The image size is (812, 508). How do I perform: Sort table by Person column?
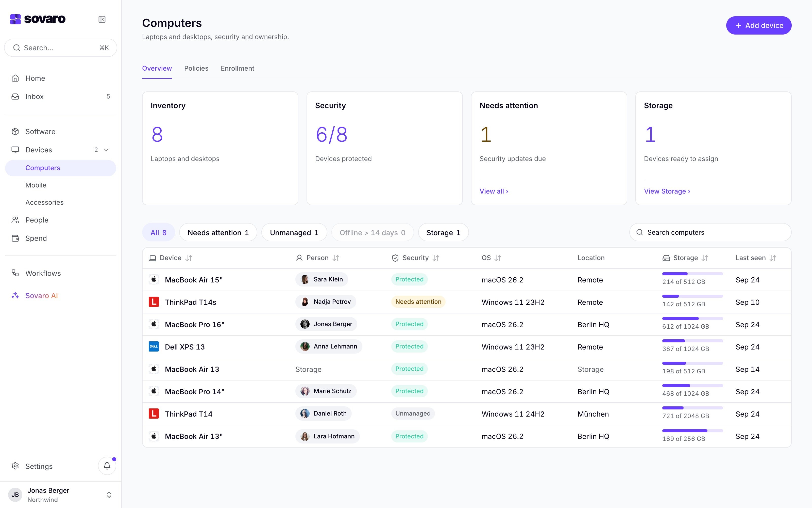tap(336, 258)
